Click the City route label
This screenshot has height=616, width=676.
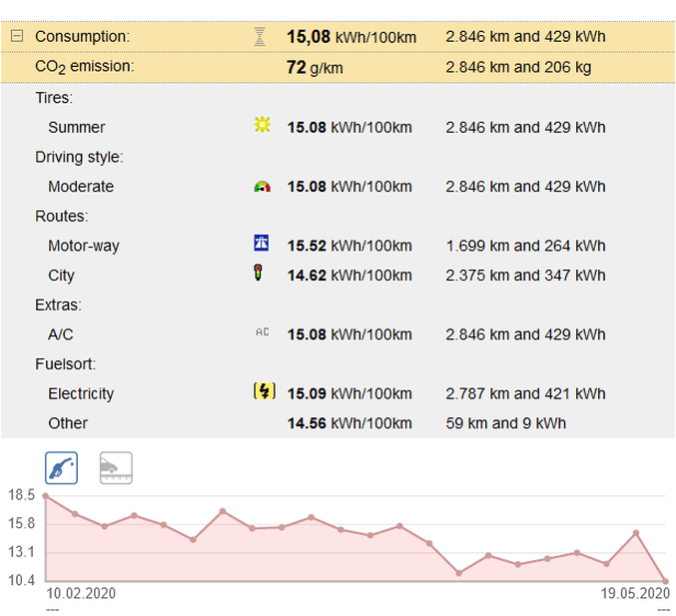[61, 276]
